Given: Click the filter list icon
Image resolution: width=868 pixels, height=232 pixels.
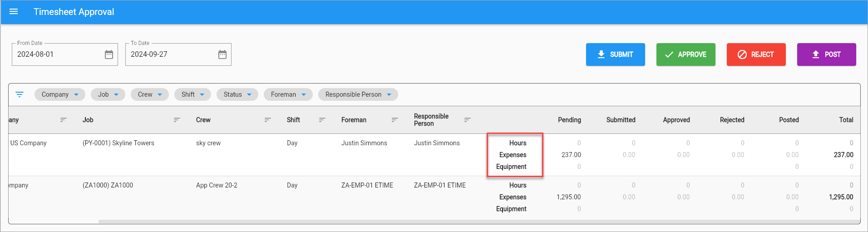Looking at the screenshot, I should (20, 94).
